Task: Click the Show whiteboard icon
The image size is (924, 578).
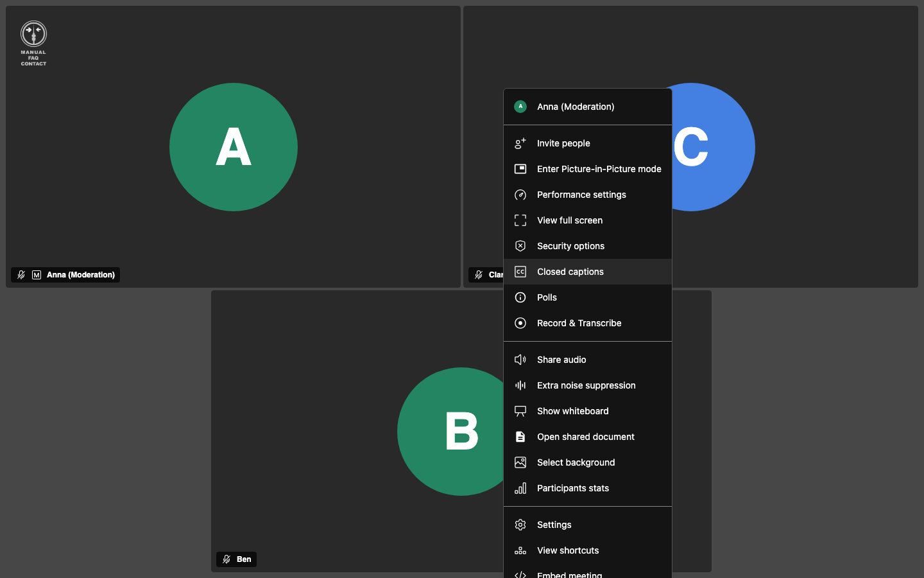Action: 520,411
